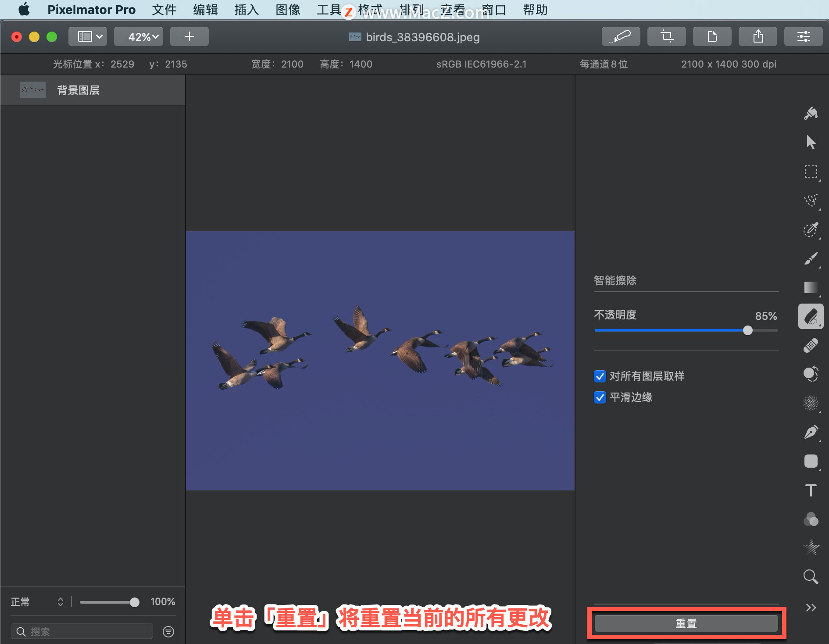829x644 pixels.
Task: Toggle 平滑边缘 checkbox
Action: (x=600, y=397)
